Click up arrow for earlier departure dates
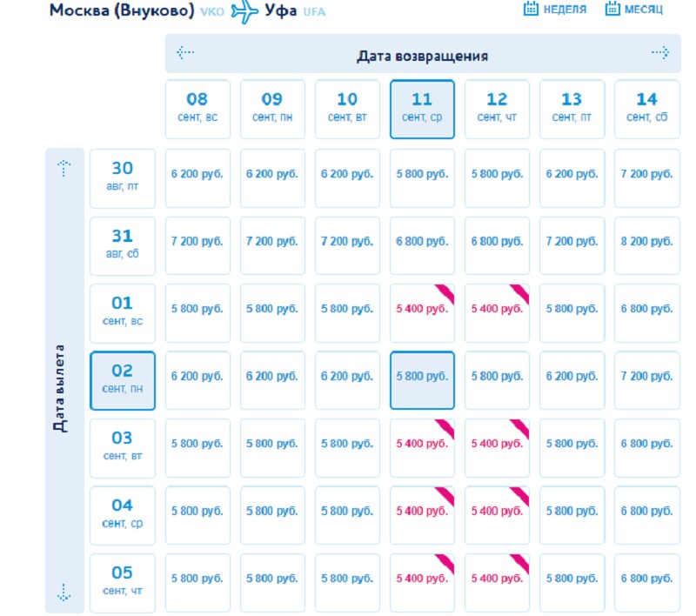Viewport: 696px width, 616px height. pos(64,169)
